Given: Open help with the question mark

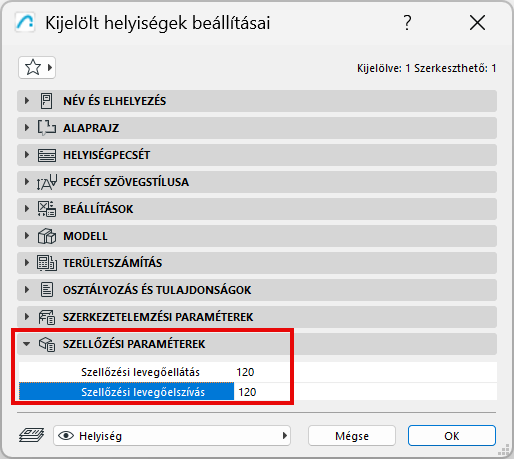Looking at the screenshot, I should point(407,23).
